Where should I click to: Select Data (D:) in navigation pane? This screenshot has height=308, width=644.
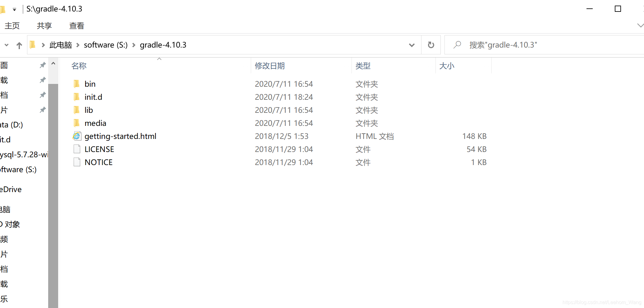click(11, 125)
